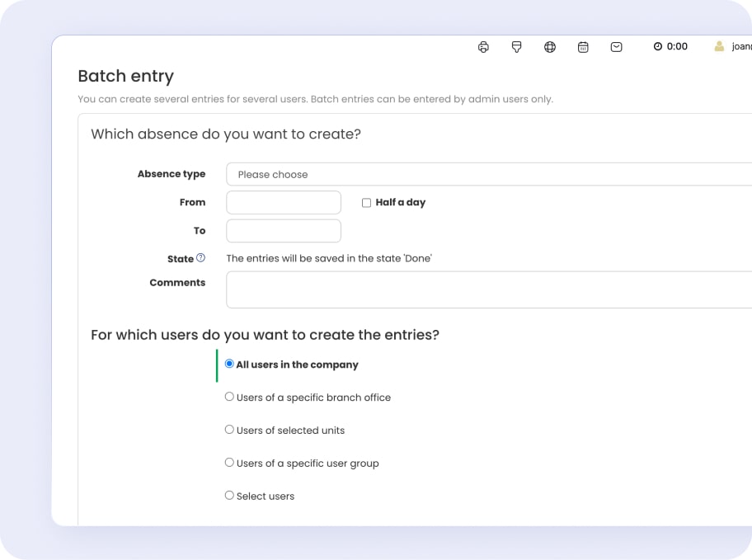Click the filter funnel icon in toolbar
Viewport: 752px width, 560px height.
(517, 47)
